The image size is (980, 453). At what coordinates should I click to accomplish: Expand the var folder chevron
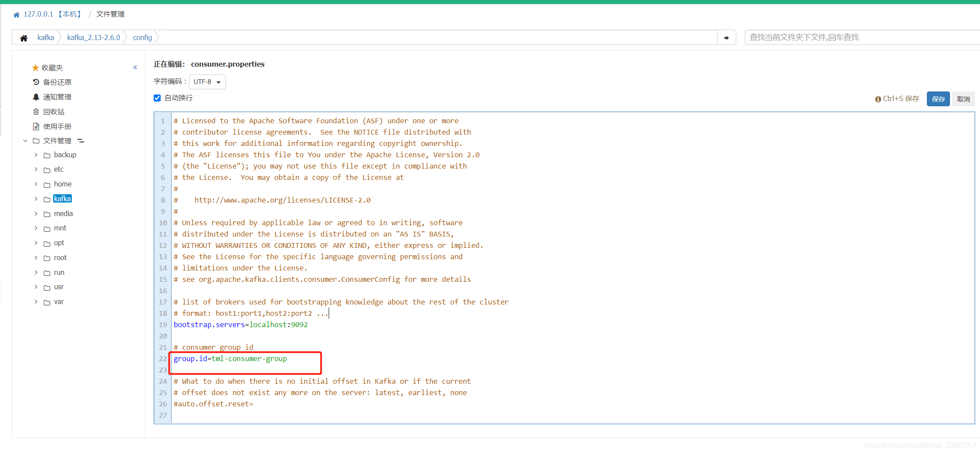coord(36,302)
